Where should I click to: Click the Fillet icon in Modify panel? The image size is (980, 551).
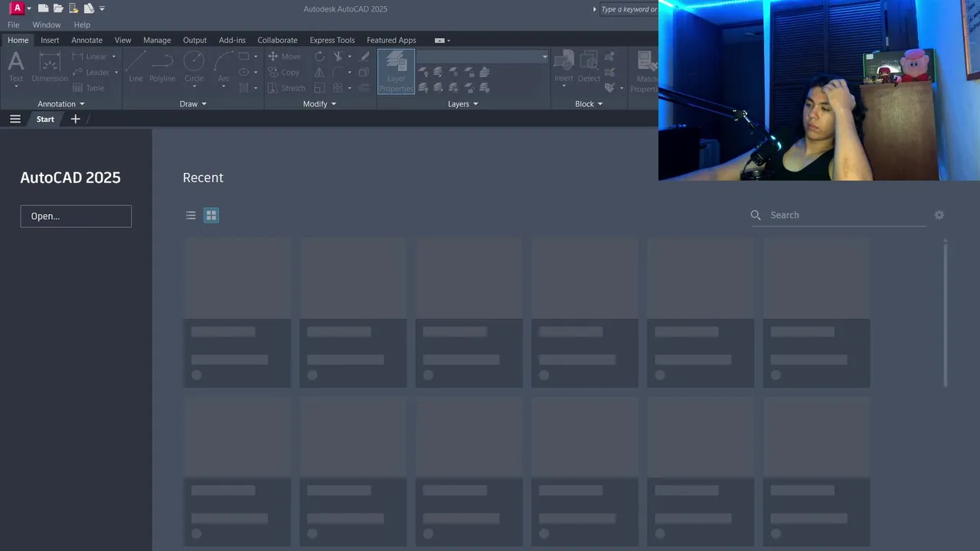pos(338,72)
